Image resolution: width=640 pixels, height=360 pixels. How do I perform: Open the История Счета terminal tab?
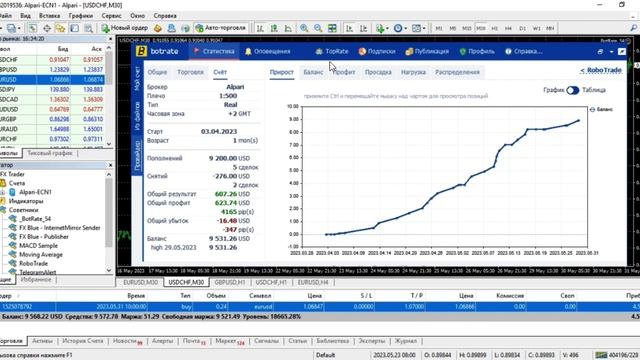82,340
